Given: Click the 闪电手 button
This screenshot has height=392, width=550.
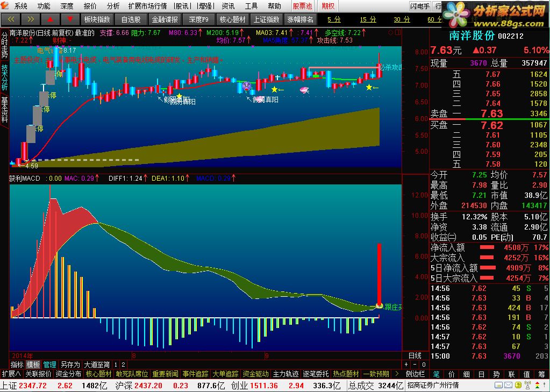Looking at the screenshot, I should click(420, 6).
